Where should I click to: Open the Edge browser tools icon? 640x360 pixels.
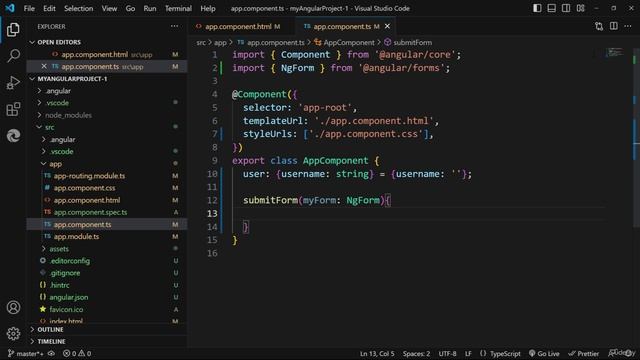point(13,136)
